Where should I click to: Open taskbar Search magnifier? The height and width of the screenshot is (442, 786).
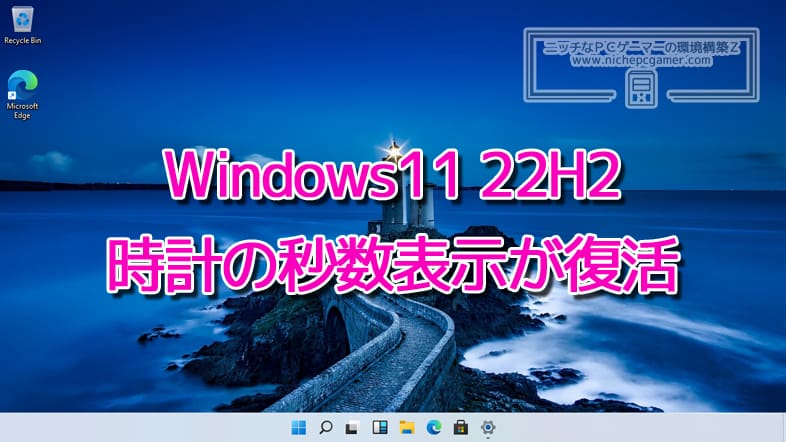(x=326, y=427)
